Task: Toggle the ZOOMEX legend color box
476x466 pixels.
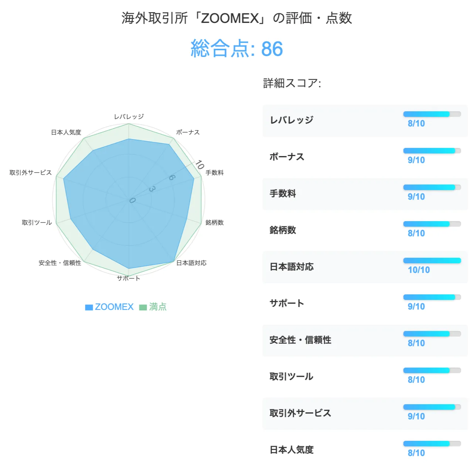Action: pos(89,307)
